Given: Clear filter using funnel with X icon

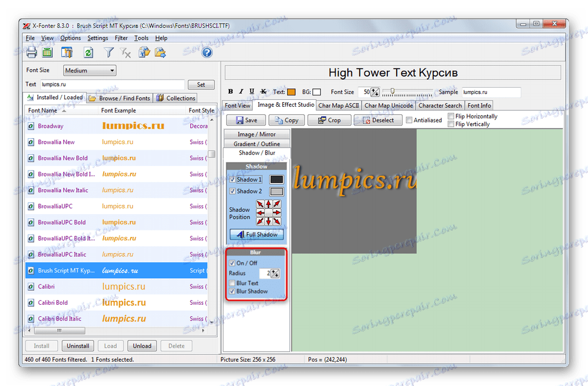Looking at the screenshot, I should (x=126, y=53).
